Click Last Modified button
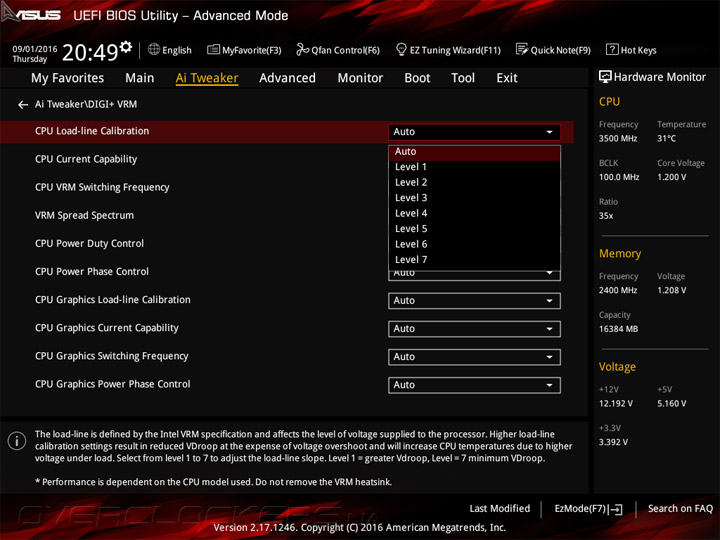This screenshot has height=540, width=720. click(500, 509)
